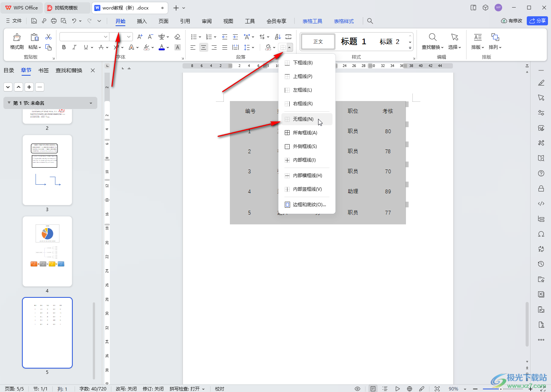Click the Paste (粘贴) clipboard icon

pos(34,37)
